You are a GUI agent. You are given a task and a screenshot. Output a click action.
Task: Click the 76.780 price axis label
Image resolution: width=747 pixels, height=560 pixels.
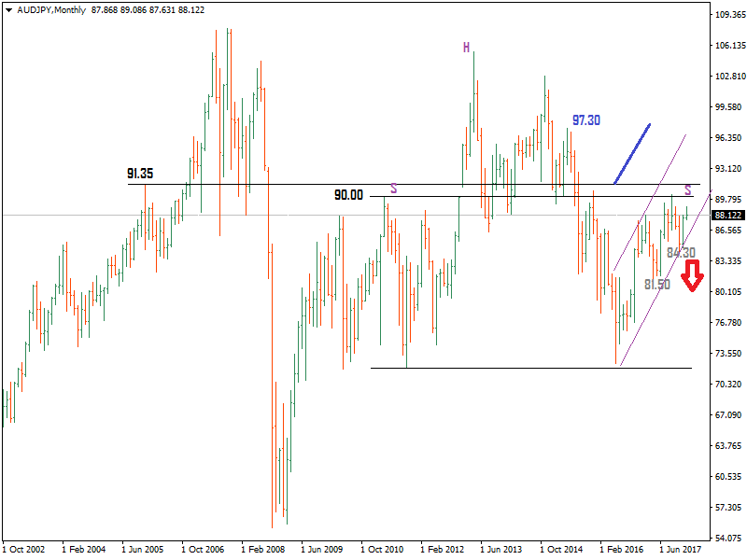[728, 322]
